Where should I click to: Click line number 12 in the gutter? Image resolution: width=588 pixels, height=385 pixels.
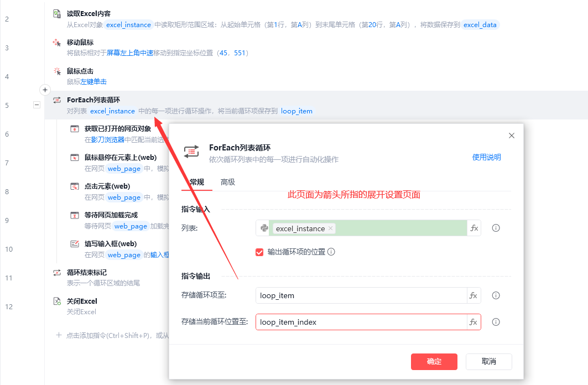9,306
